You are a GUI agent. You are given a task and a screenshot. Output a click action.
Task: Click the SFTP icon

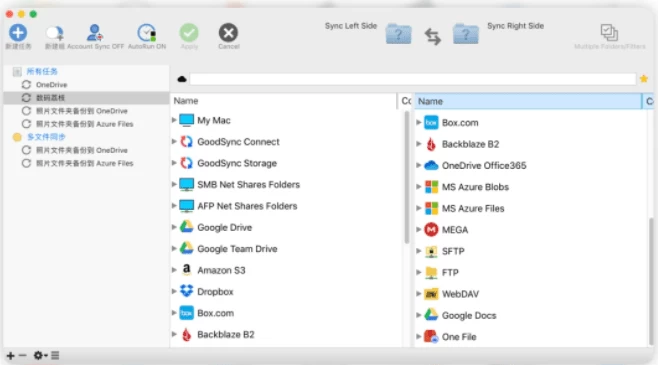coord(431,251)
